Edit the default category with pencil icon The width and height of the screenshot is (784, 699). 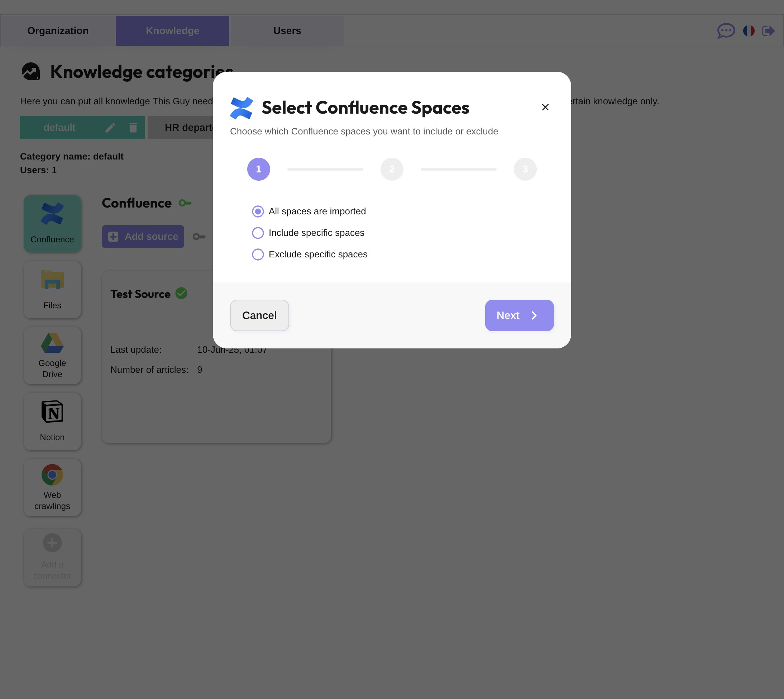(x=110, y=128)
